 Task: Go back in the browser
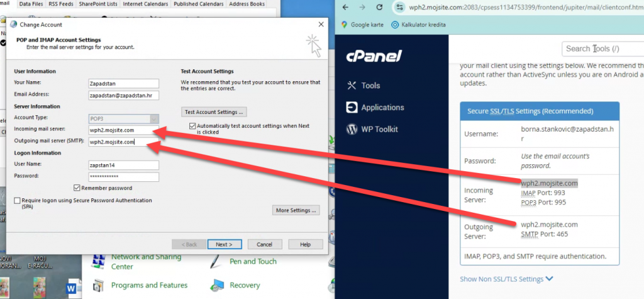click(345, 8)
